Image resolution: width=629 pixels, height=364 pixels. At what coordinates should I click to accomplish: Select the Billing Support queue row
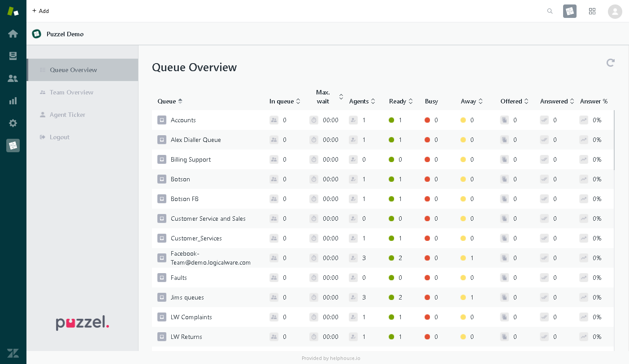pyautogui.click(x=191, y=159)
